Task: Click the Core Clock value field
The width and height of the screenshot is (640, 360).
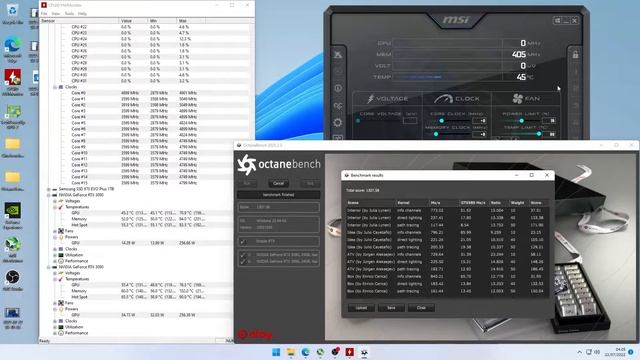Action: click(x=479, y=121)
